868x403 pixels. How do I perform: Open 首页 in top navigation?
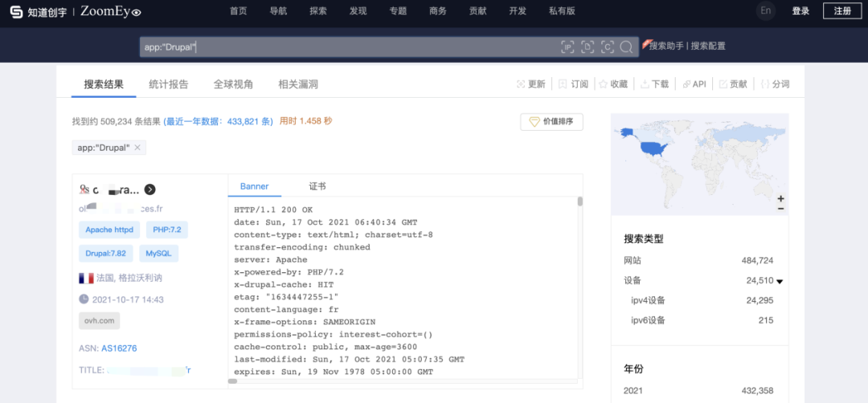pyautogui.click(x=238, y=11)
